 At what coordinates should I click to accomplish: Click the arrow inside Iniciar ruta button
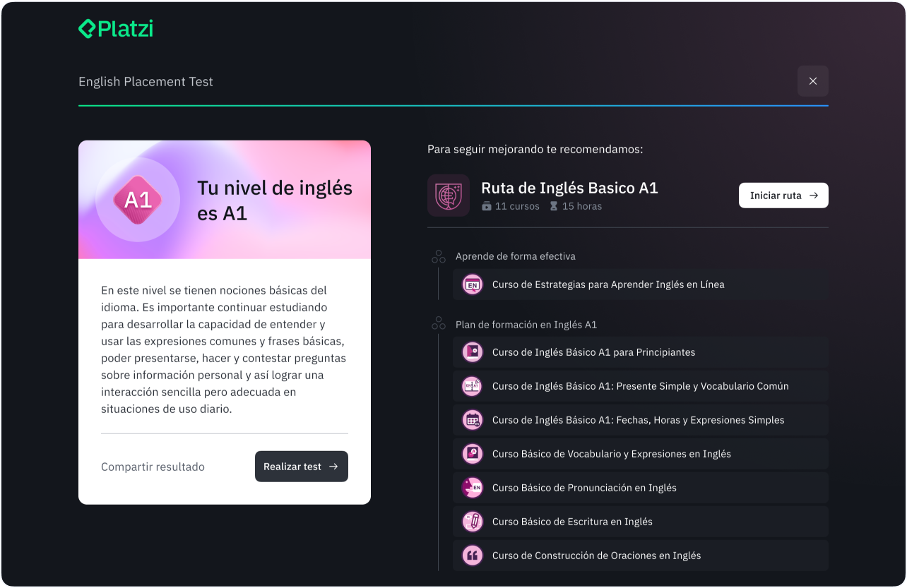(x=814, y=196)
